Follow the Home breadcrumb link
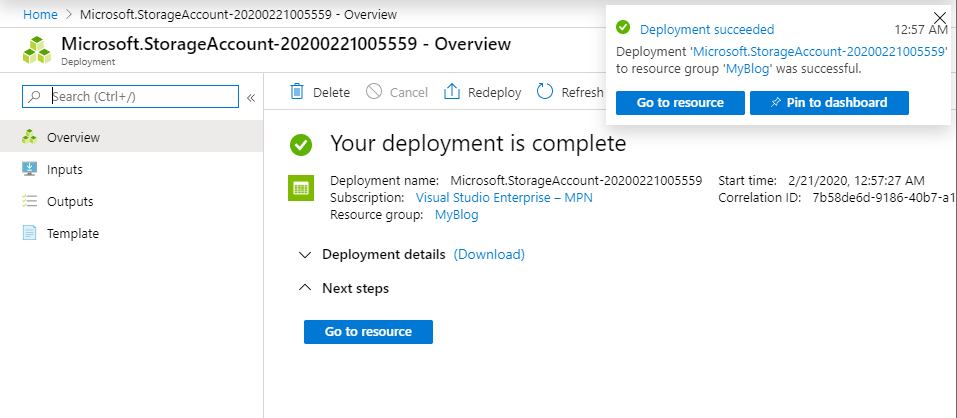Screen dimensions: 957x418 click(39, 15)
